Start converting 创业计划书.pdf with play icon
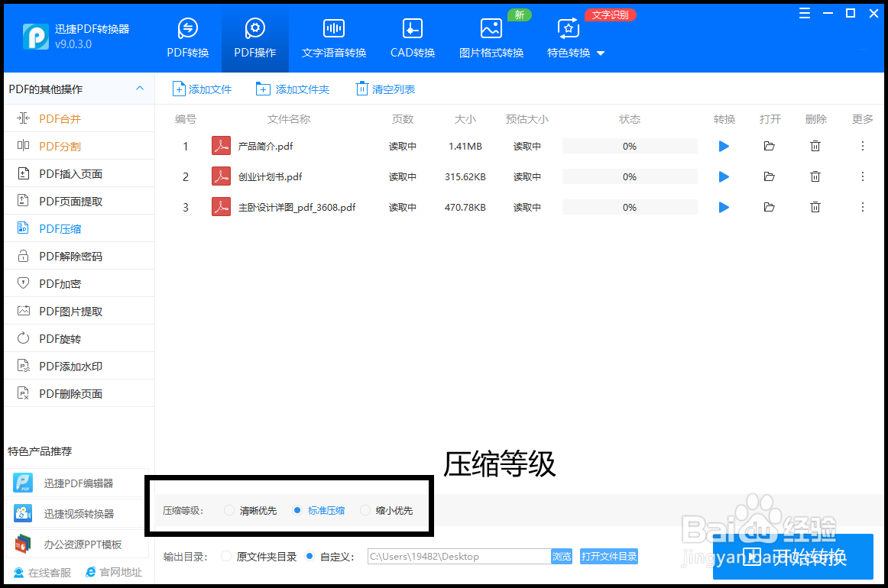Viewport: 888px width, 588px height. click(x=724, y=176)
